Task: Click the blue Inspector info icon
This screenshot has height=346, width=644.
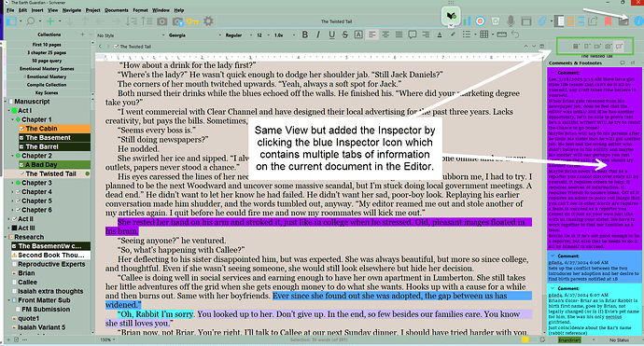Action: point(637,21)
